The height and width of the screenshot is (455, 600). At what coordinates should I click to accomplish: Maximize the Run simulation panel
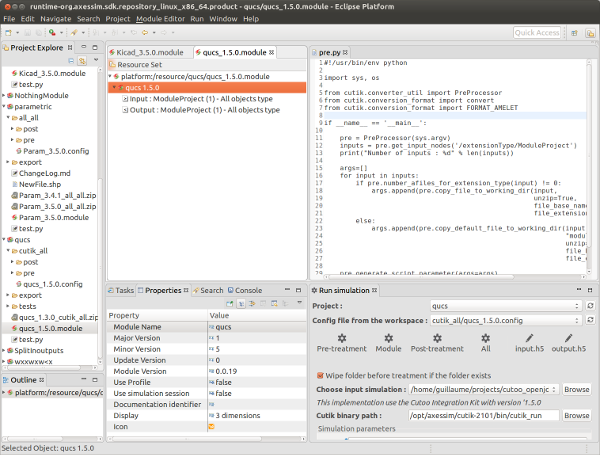590,290
